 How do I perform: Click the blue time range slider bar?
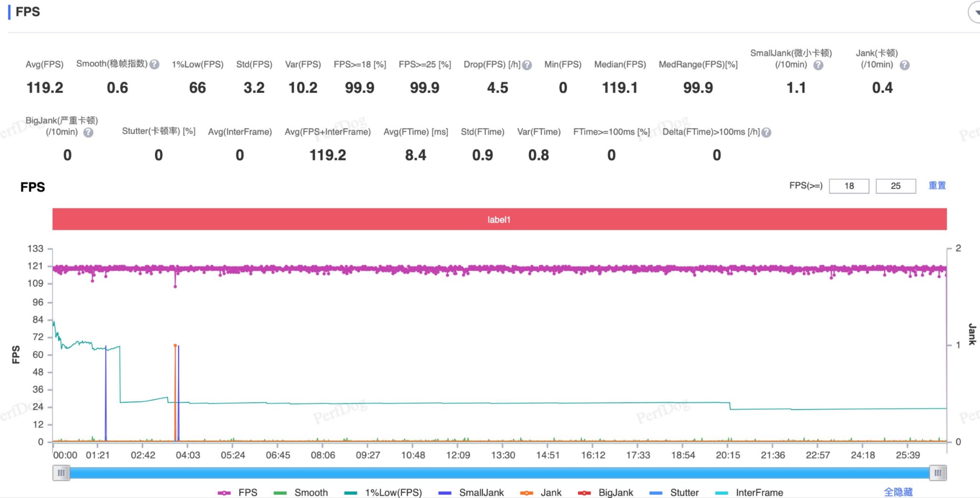500,473
